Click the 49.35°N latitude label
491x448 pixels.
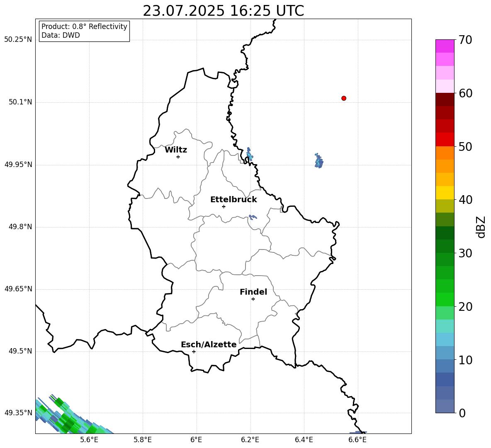[18, 413]
